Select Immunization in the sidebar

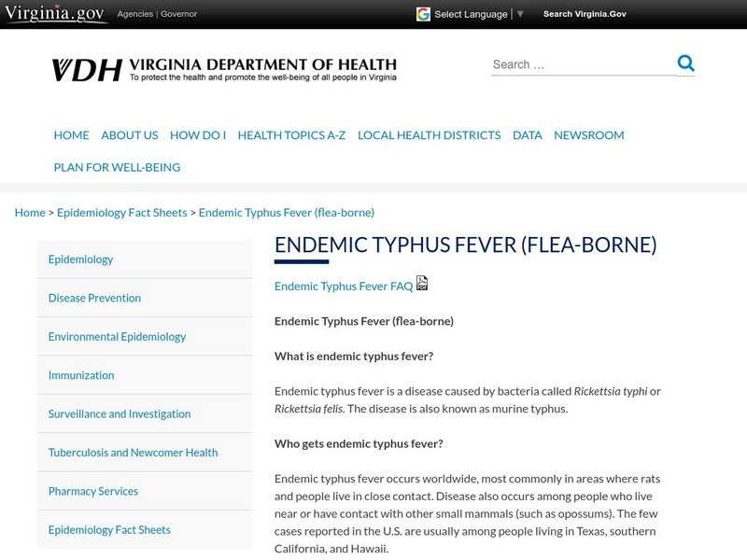click(80, 374)
